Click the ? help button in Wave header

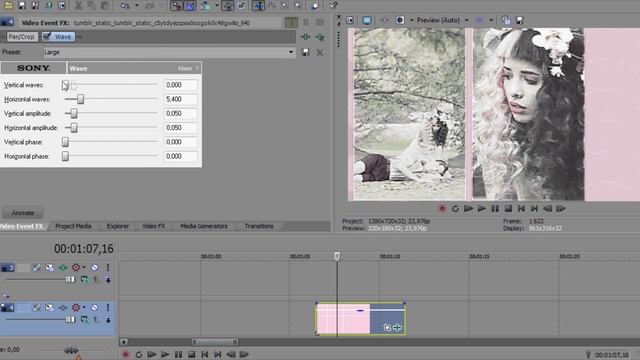[197, 68]
